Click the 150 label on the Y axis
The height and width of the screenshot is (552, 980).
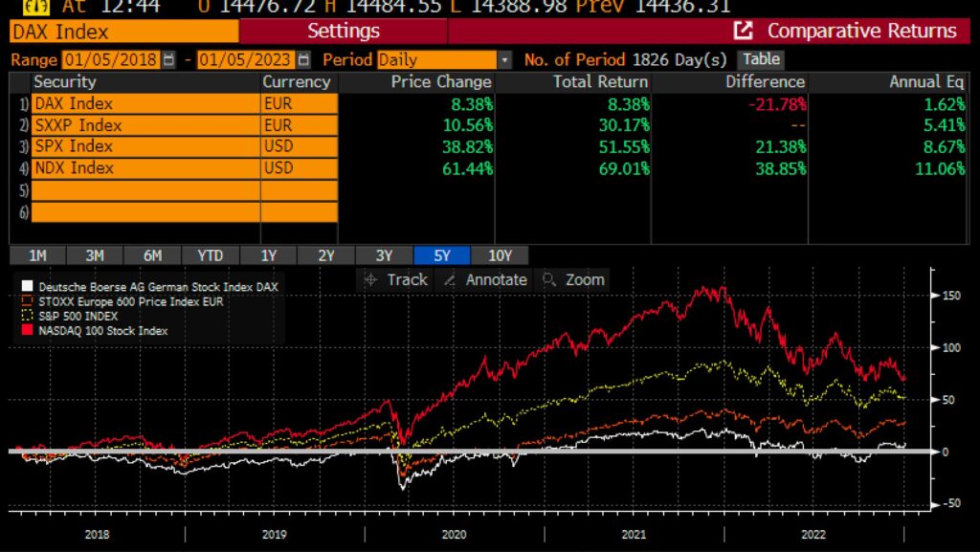tap(951, 296)
